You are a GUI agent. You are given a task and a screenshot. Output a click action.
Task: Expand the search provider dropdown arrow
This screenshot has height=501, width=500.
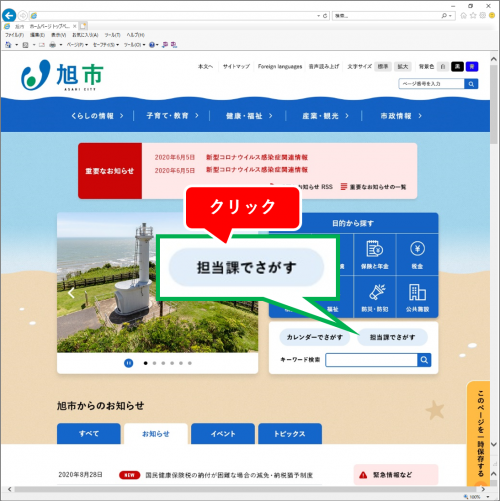[x=450, y=16]
